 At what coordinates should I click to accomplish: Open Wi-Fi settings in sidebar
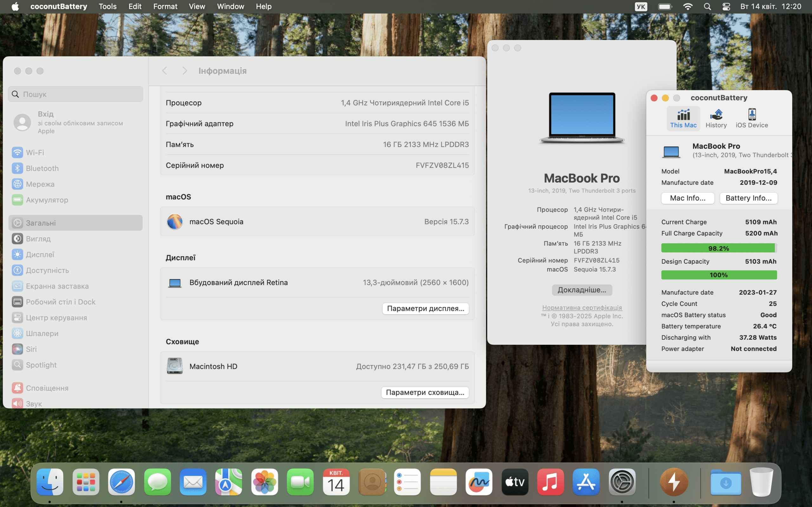tap(35, 152)
